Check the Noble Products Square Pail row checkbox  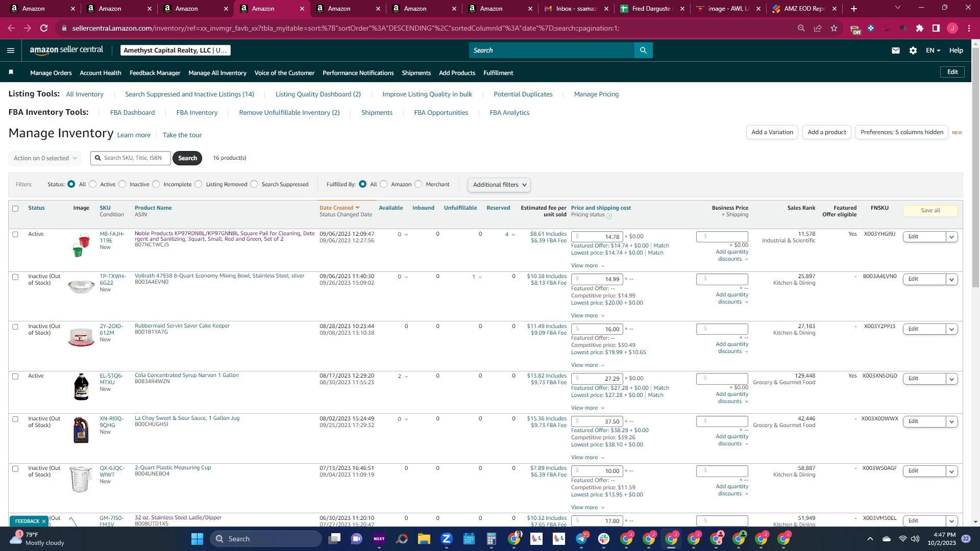click(x=15, y=235)
